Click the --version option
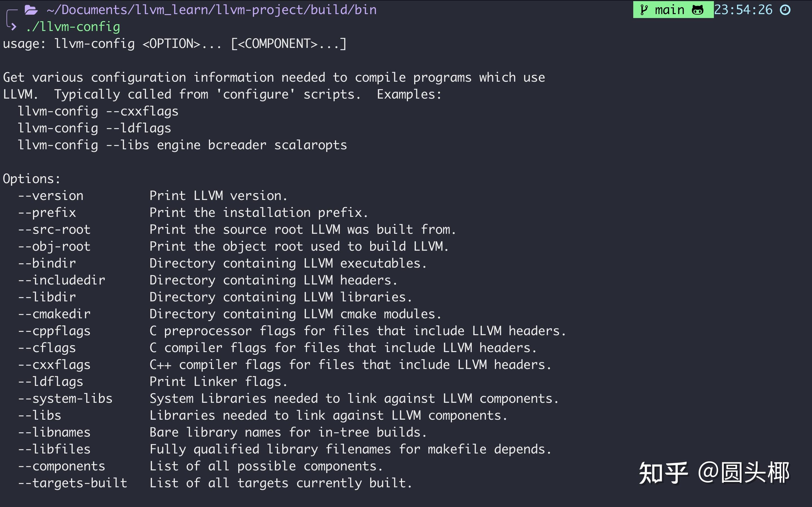 [51, 196]
